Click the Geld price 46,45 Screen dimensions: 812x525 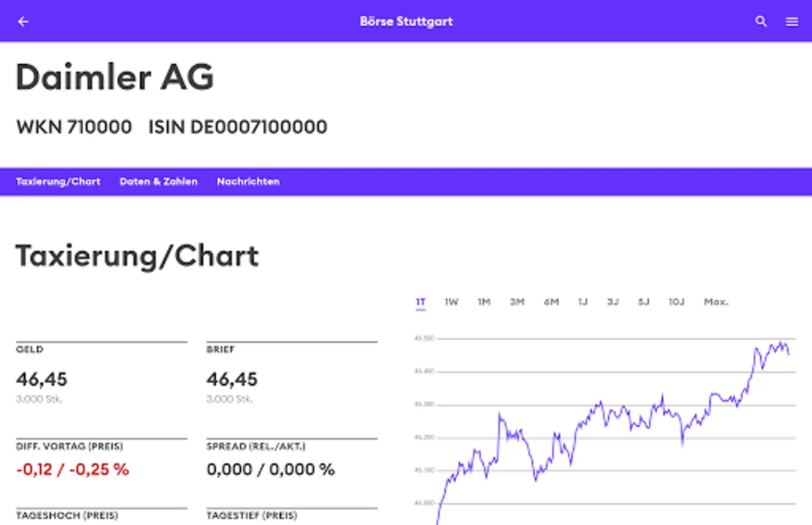pyautogui.click(x=41, y=379)
